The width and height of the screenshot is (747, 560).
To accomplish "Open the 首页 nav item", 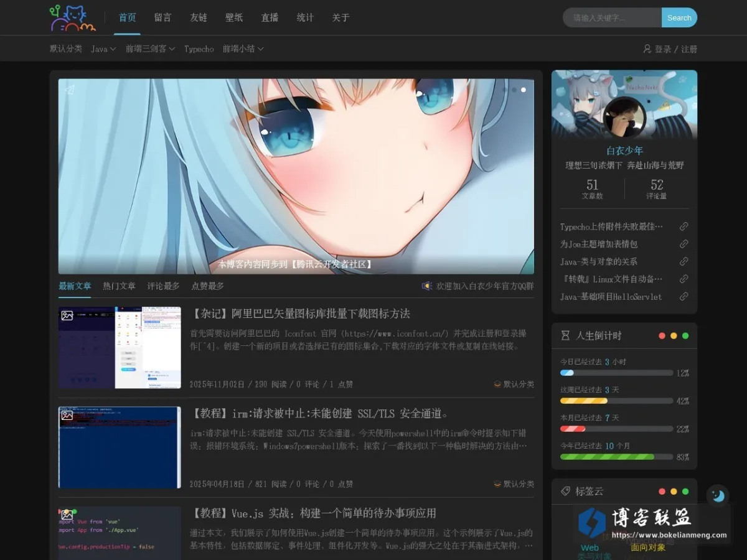I will pyautogui.click(x=128, y=17).
